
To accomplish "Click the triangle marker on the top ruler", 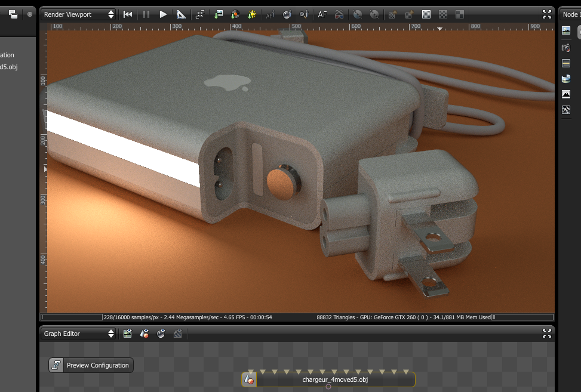I will pos(439,29).
